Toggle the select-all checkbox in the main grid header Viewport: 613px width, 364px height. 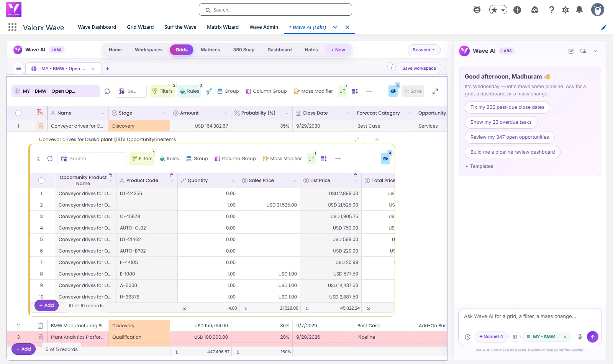click(x=18, y=113)
